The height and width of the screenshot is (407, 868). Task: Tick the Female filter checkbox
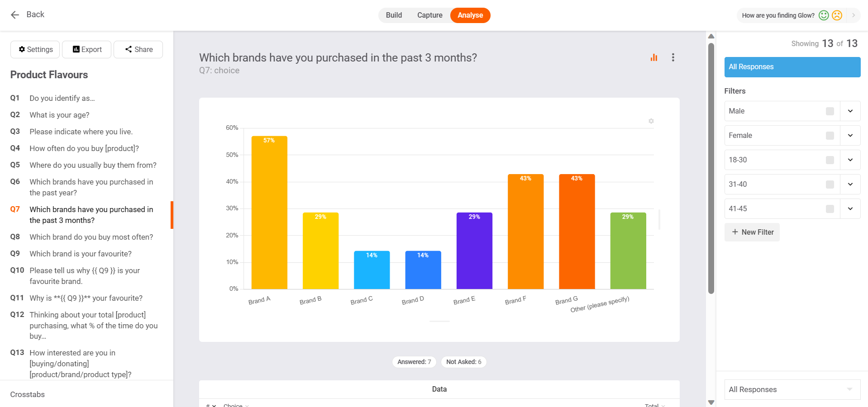[830, 136]
